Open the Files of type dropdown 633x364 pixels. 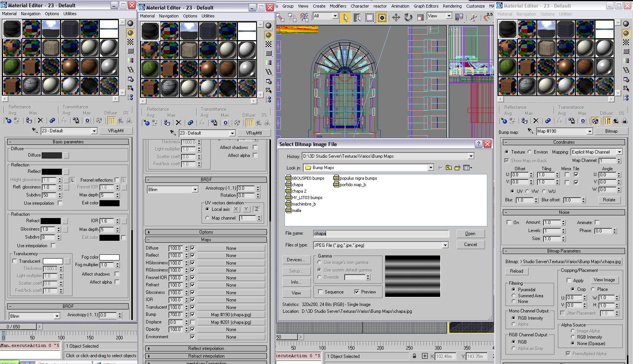point(445,245)
